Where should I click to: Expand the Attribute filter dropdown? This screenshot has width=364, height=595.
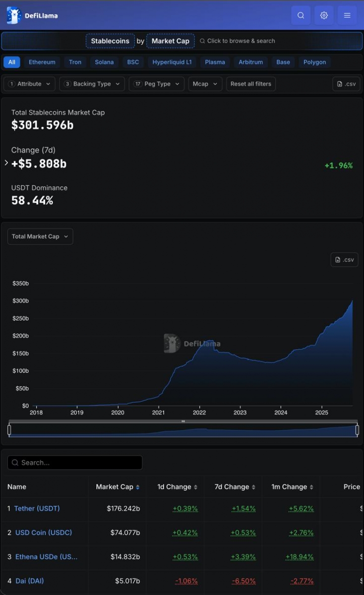click(29, 84)
